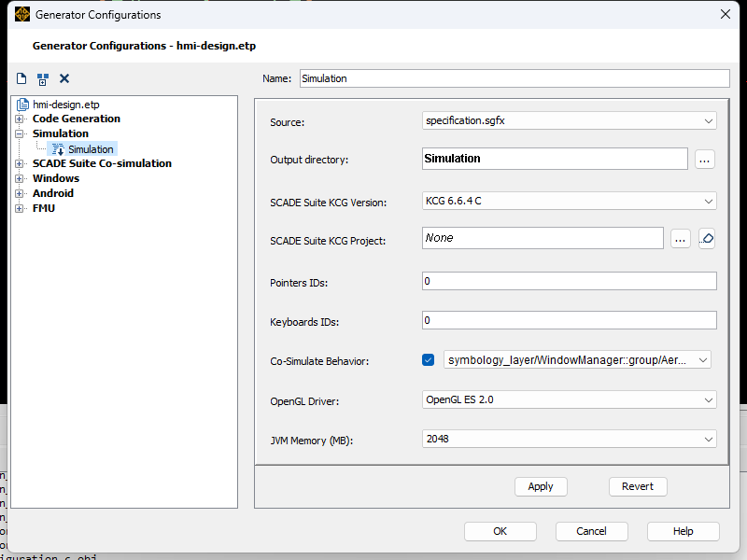The height and width of the screenshot is (560, 747).
Task: Expand the Android tree node
Action: [x=19, y=193]
